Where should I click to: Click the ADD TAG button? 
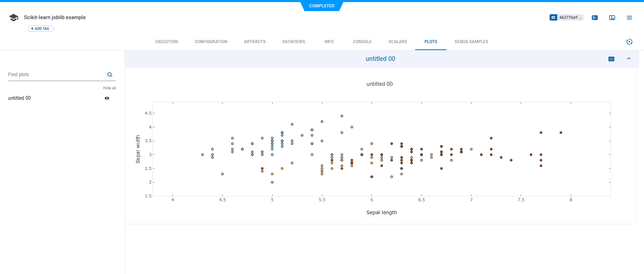pyautogui.click(x=41, y=29)
